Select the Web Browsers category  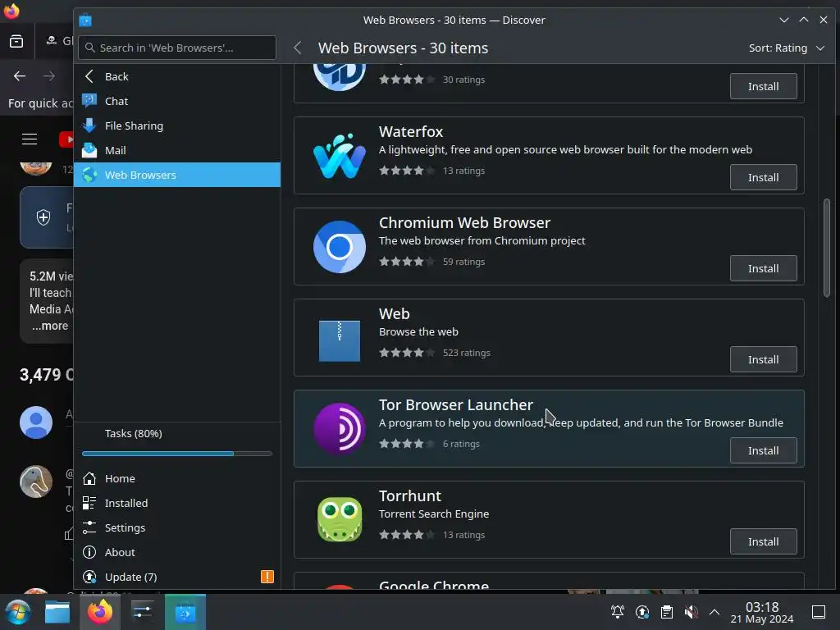pos(177,176)
